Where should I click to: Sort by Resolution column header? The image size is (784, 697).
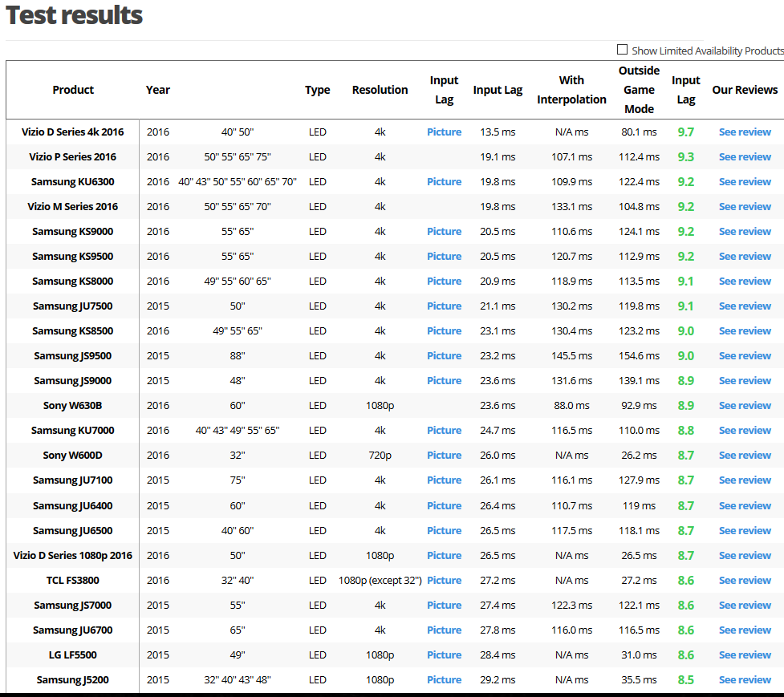click(380, 90)
